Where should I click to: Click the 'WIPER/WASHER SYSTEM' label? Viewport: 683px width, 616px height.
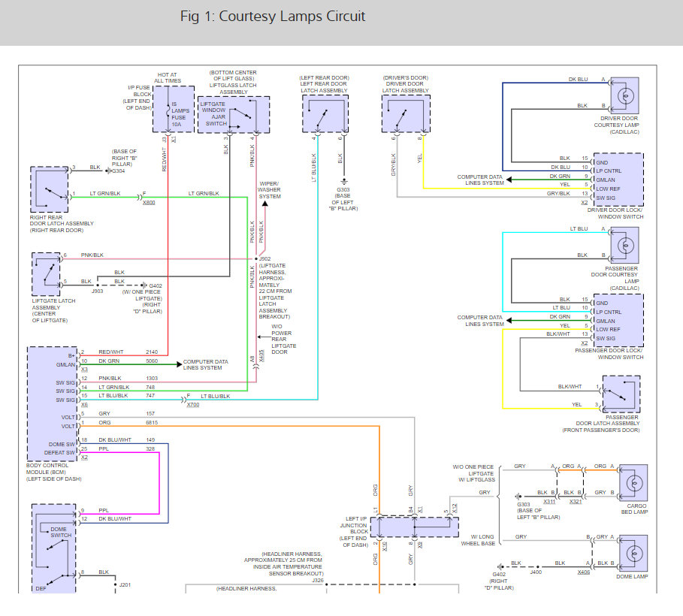click(x=269, y=190)
